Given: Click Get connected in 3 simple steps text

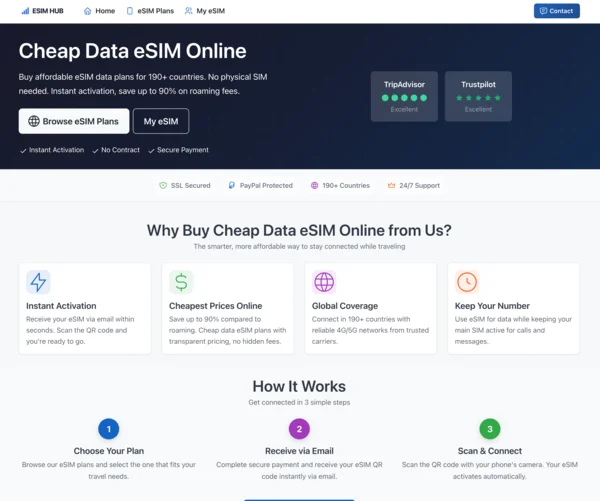Looking at the screenshot, I should click(x=299, y=402).
